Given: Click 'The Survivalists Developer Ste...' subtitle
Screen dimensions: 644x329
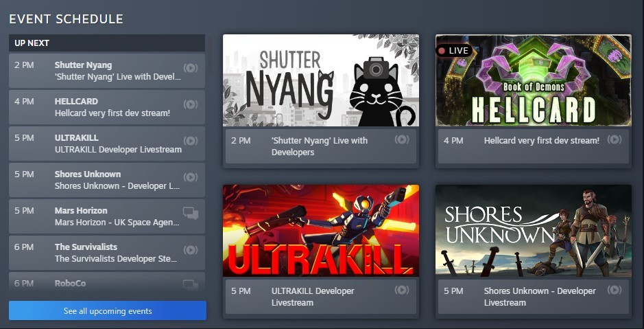Looking at the screenshot, I should (116, 259).
